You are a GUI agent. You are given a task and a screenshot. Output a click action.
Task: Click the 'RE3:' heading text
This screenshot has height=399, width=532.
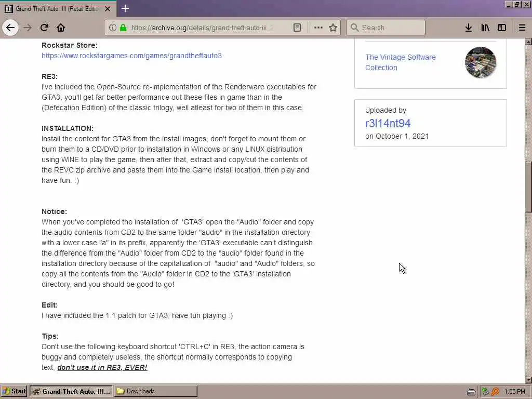49,76
